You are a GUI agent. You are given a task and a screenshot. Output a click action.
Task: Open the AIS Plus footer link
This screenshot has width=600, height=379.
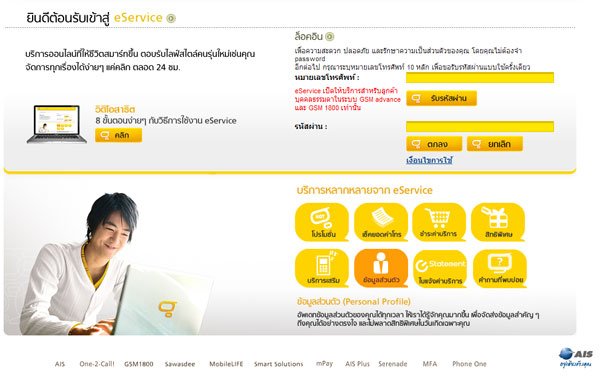(x=357, y=364)
